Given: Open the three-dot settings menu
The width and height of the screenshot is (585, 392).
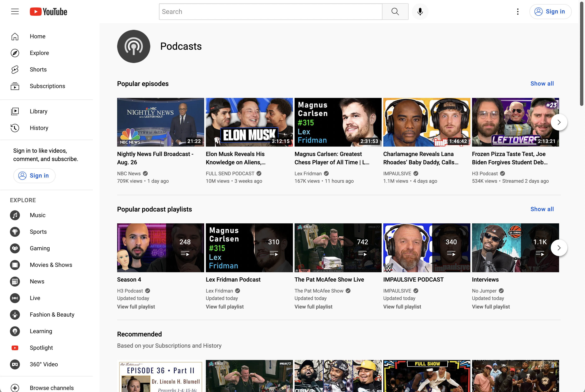Looking at the screenshot, I should [x=518, y=12].
